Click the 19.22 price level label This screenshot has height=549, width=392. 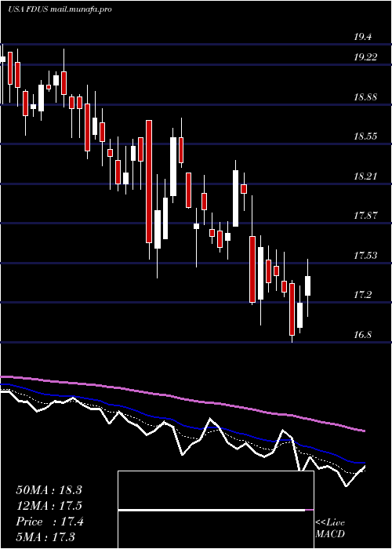365,57
